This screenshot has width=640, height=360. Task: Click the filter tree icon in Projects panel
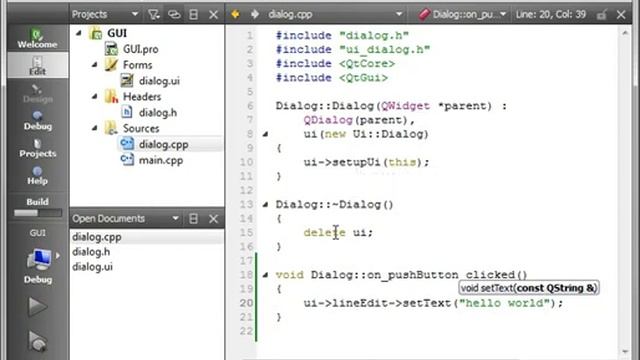(154, 15)
